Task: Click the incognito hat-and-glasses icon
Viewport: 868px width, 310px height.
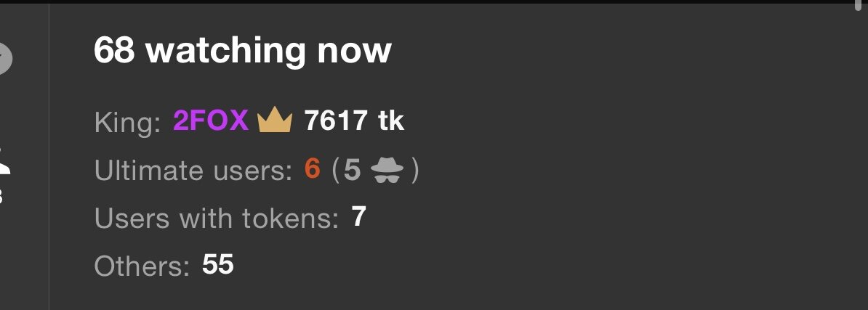Action: 387,170
